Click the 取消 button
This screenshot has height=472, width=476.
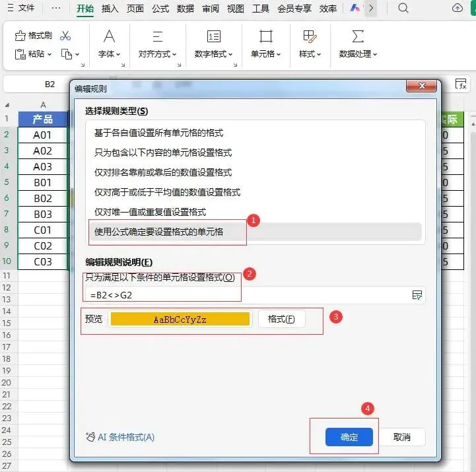(402, 437)
